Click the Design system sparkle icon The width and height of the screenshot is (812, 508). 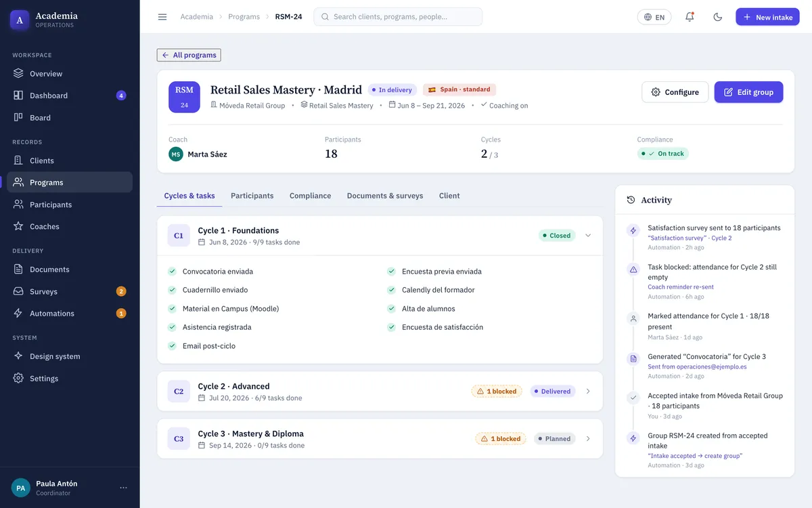coord(18,356)
